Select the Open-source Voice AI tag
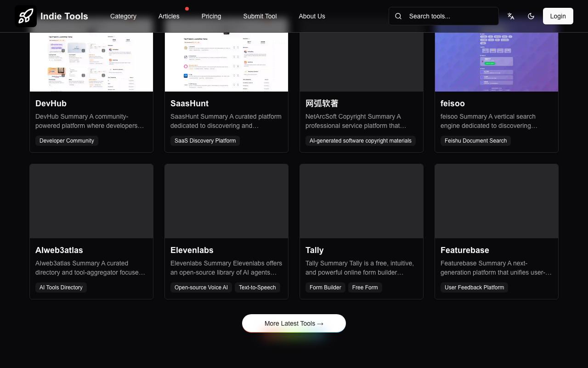This screenshot has height=368, width=588. point(201,287)
